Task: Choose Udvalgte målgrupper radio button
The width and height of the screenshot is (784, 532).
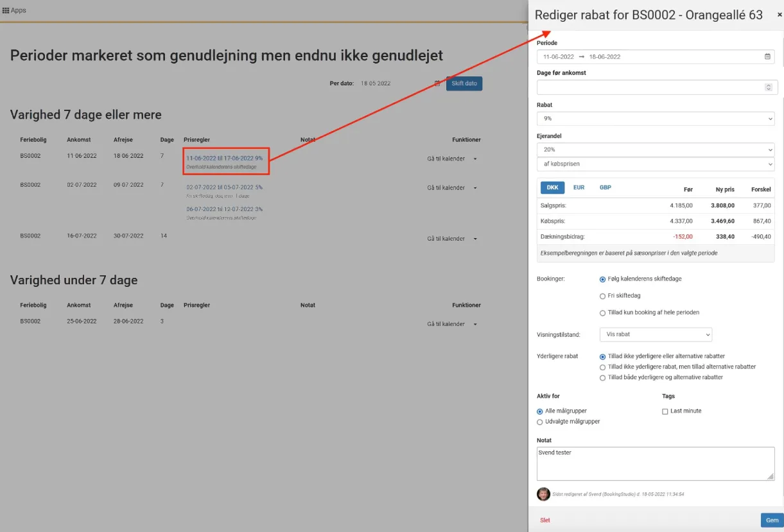Action: (x=540, y=422)
